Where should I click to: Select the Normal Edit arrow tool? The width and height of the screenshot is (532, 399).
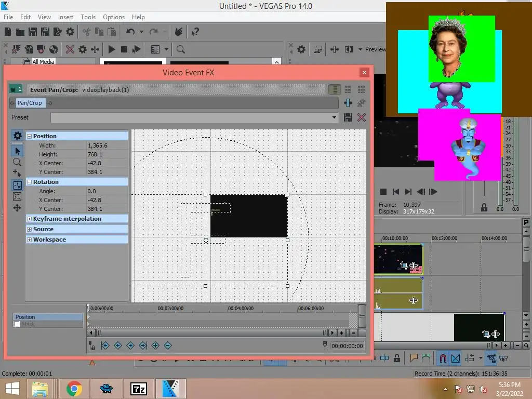17,151
